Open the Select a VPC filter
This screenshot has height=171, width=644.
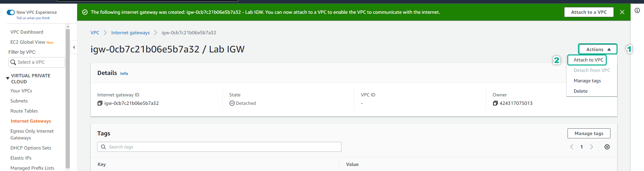tap(37, 62)
